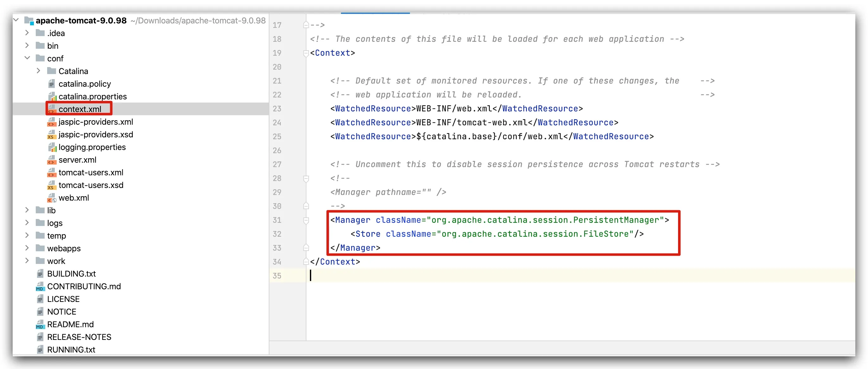Select jaspic-providers.xml in the tree

tap(96, 121)
